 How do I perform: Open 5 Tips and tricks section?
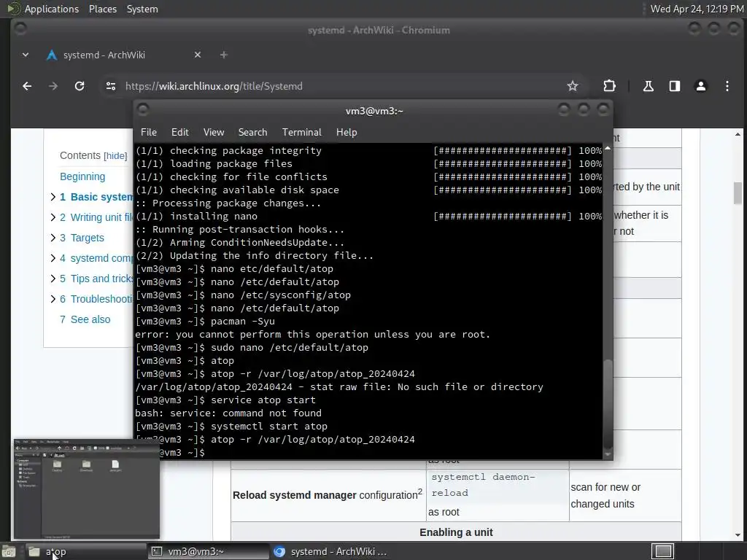click(96, 279)
